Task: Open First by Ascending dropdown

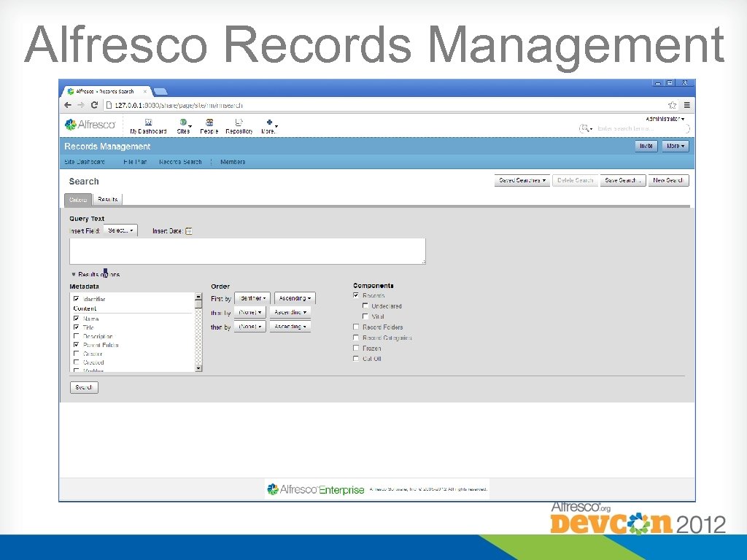Action: pos(295,298)
